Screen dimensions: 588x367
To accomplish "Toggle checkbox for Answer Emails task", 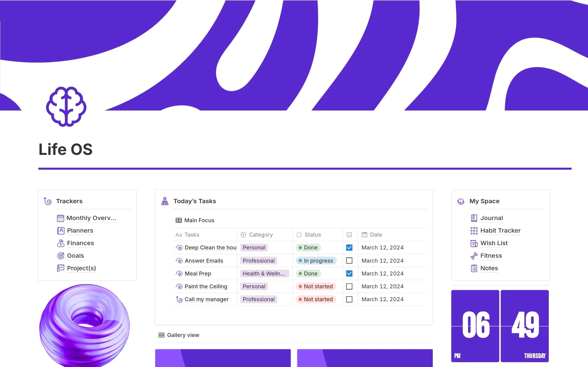I will pos(349,260).
